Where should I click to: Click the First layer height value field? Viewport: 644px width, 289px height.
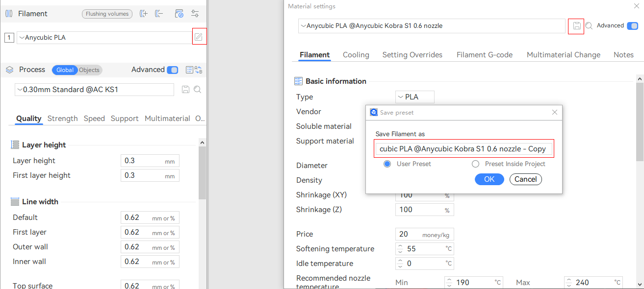coord(150,175)
